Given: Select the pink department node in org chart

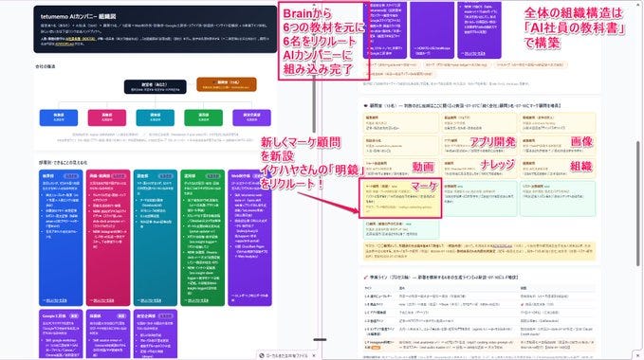Looking at the screenshot, I should 107,117.
